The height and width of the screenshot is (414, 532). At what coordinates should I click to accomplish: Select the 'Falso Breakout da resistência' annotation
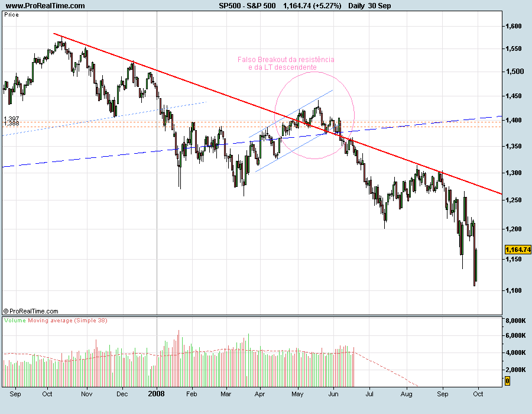(286, 60)
